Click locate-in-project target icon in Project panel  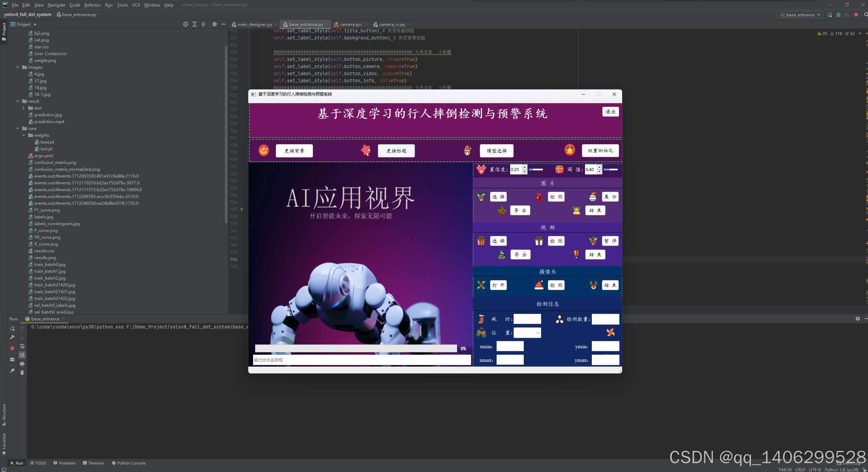click(186, 24)
